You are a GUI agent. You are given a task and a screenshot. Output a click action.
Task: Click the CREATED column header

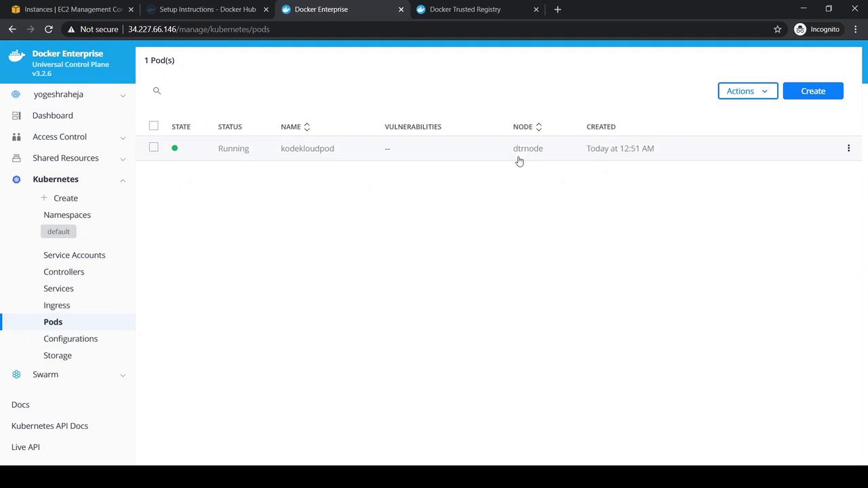point(601,127)
